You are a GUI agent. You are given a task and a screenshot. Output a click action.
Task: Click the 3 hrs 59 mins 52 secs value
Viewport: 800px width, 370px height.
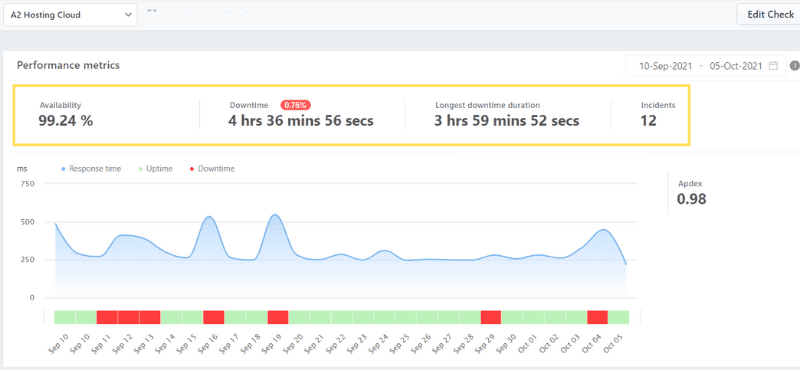coord(507,121)
